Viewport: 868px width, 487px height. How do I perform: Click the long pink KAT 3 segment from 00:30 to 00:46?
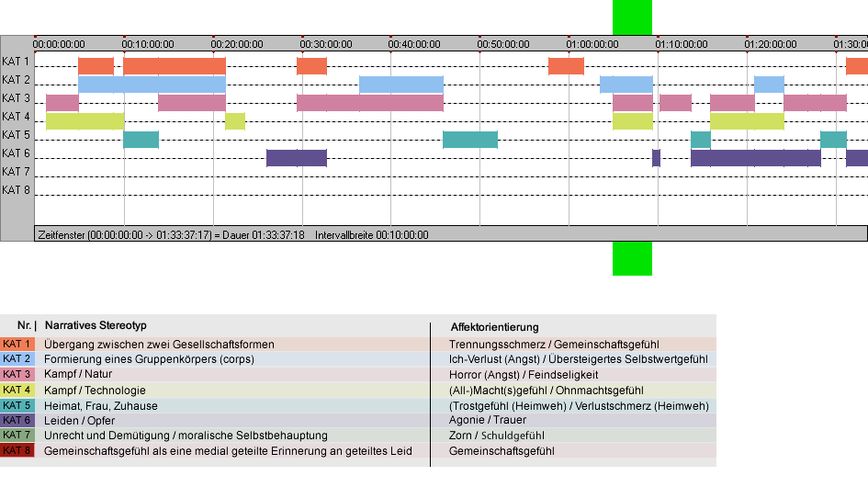tap(370, 103)
